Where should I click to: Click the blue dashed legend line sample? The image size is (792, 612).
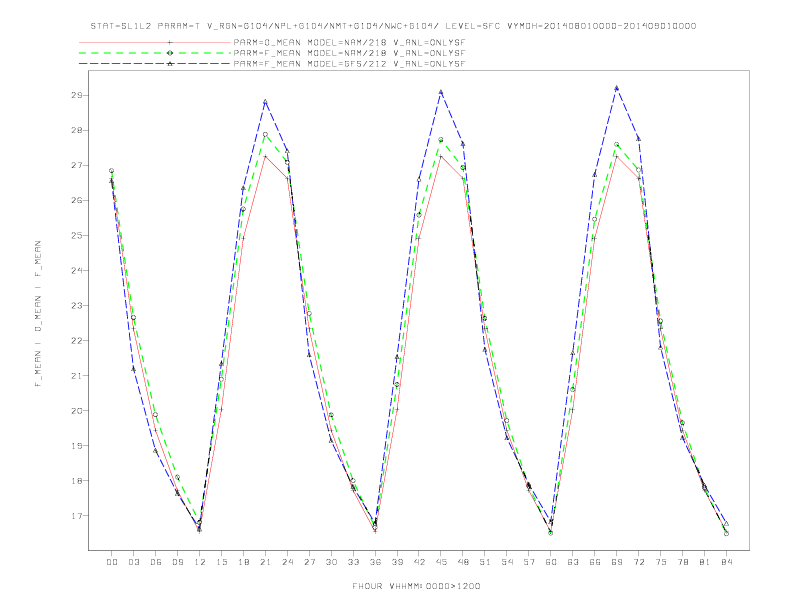[x=155, y=64]
